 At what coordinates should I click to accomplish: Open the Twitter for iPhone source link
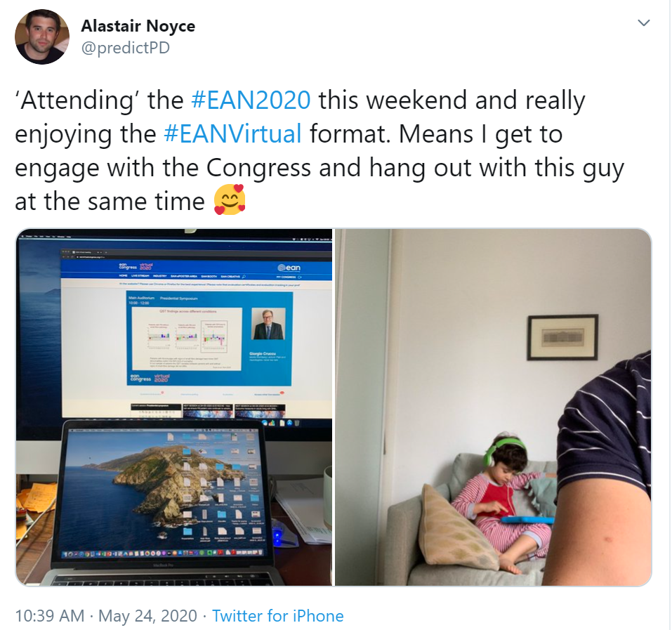pyautogui.click(x=277, y=616)
